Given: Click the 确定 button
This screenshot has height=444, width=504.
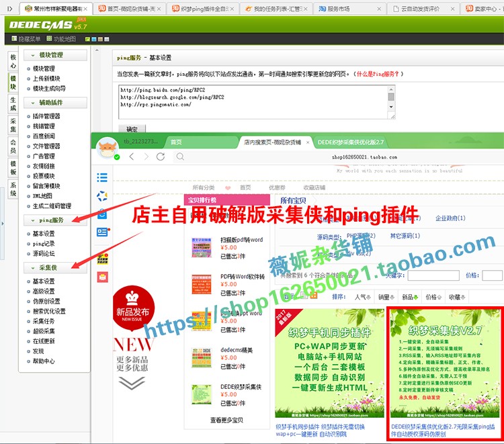Looking at the screenshot, I should 132,129.
